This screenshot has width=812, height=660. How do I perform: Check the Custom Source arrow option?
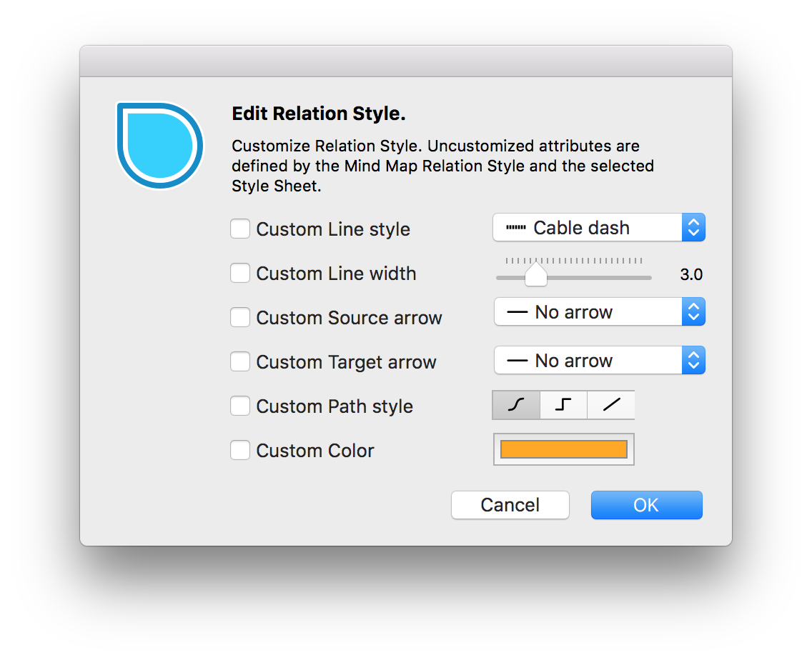coord(240,318)
